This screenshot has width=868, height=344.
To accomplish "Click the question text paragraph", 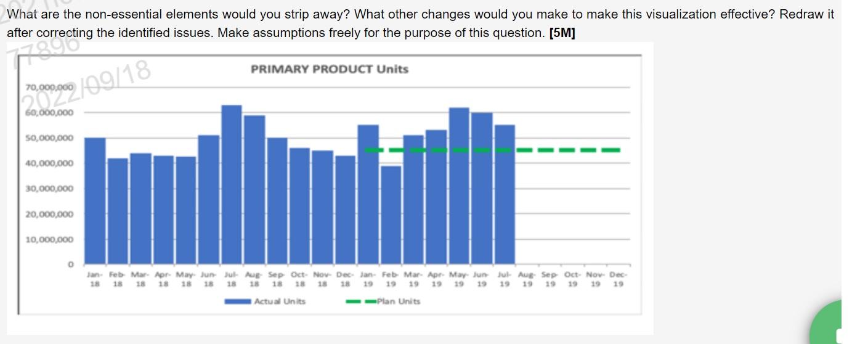I will 420,23.
